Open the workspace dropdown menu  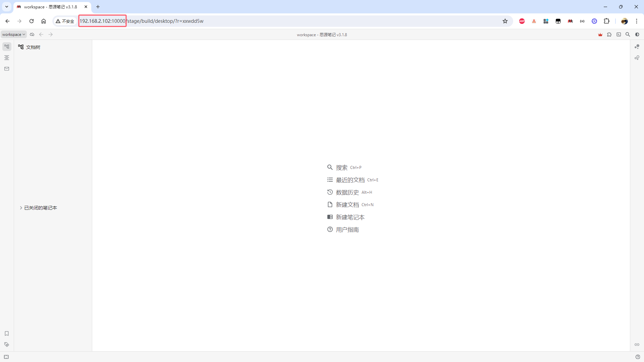[14, 35]
